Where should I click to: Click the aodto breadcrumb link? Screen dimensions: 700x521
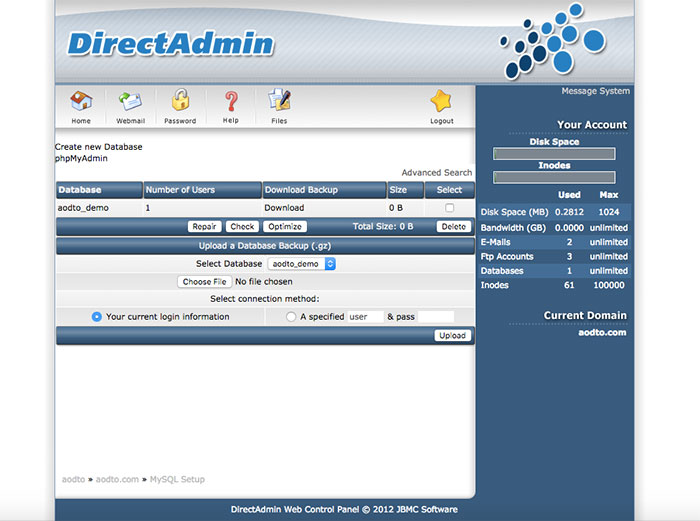[73, 479]
